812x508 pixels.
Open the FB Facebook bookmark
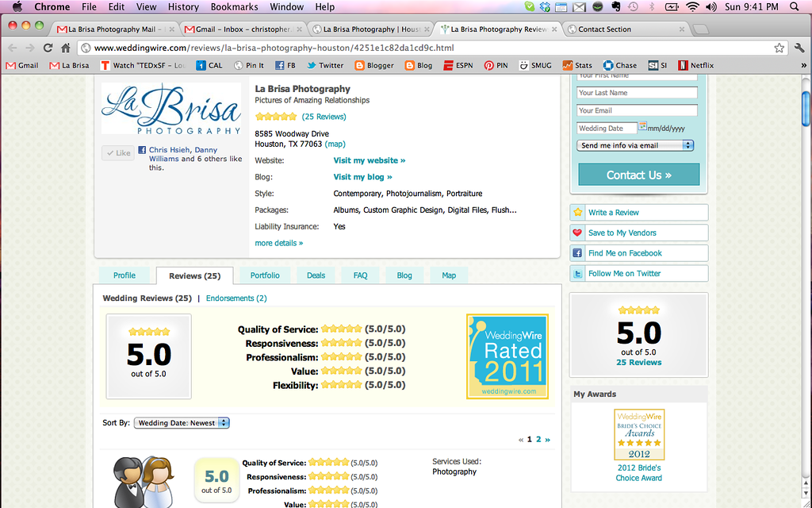point(285,65)
